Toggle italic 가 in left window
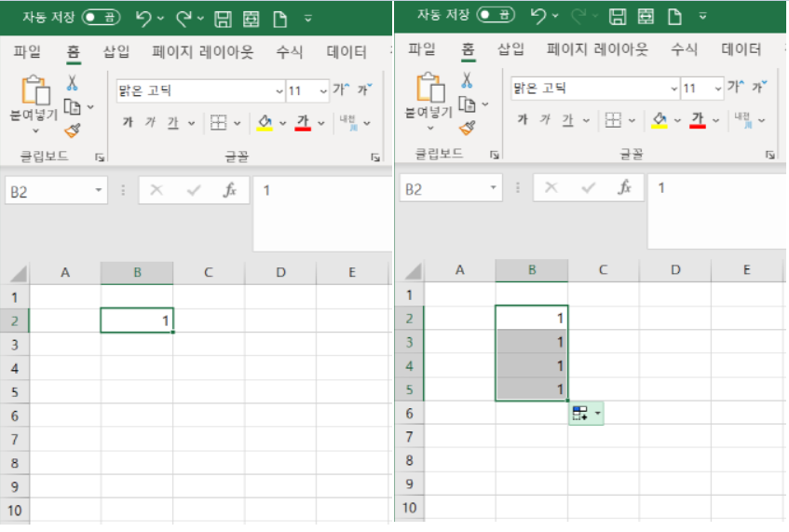 150,122
